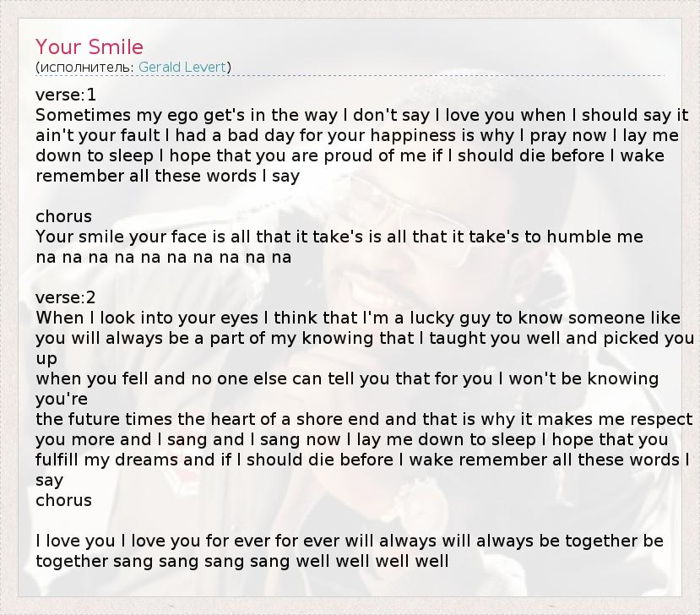
Task: Click the "verse:1" heading
Action: (66, 95)
